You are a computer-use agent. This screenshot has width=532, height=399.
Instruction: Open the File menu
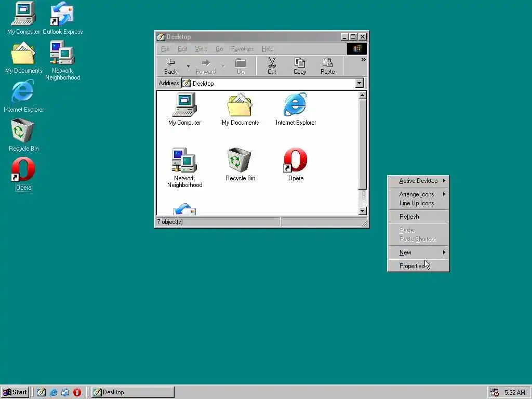coord(165,49)
